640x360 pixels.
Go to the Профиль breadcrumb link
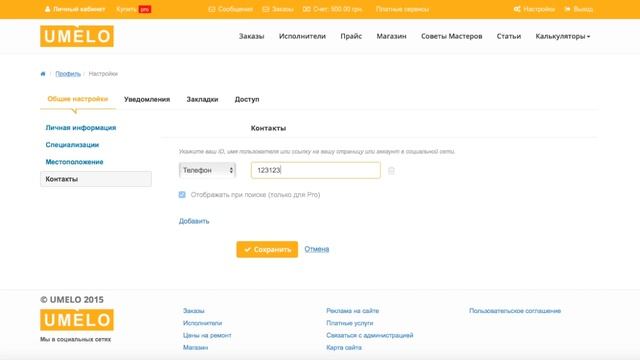68,74
